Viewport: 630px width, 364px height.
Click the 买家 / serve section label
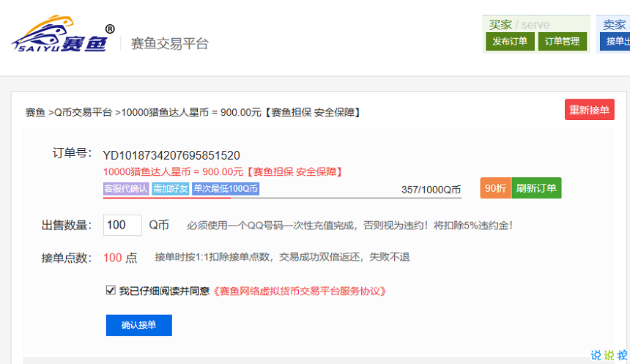click(519, 24)
